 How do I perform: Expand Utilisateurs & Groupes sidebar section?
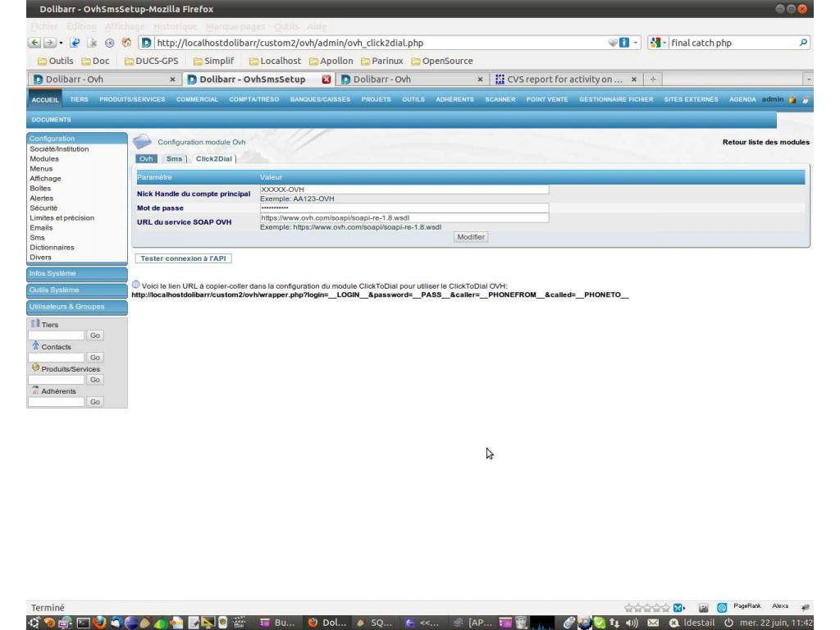[x=76, y=307]
